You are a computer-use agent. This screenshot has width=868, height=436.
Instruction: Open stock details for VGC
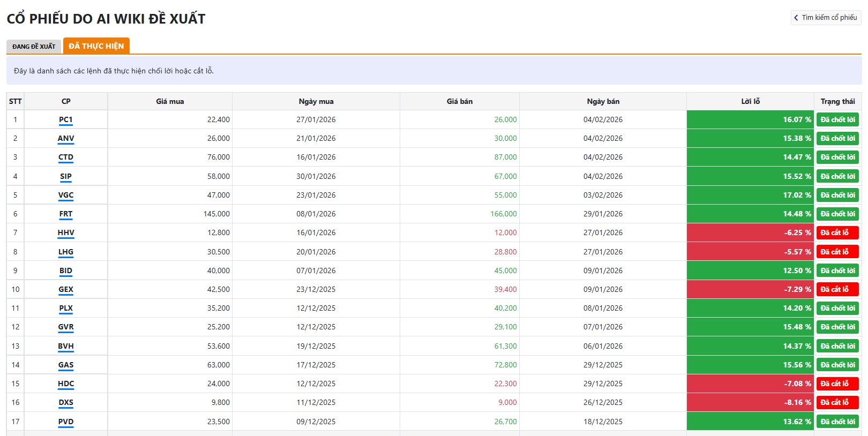[x=66, y=195]
